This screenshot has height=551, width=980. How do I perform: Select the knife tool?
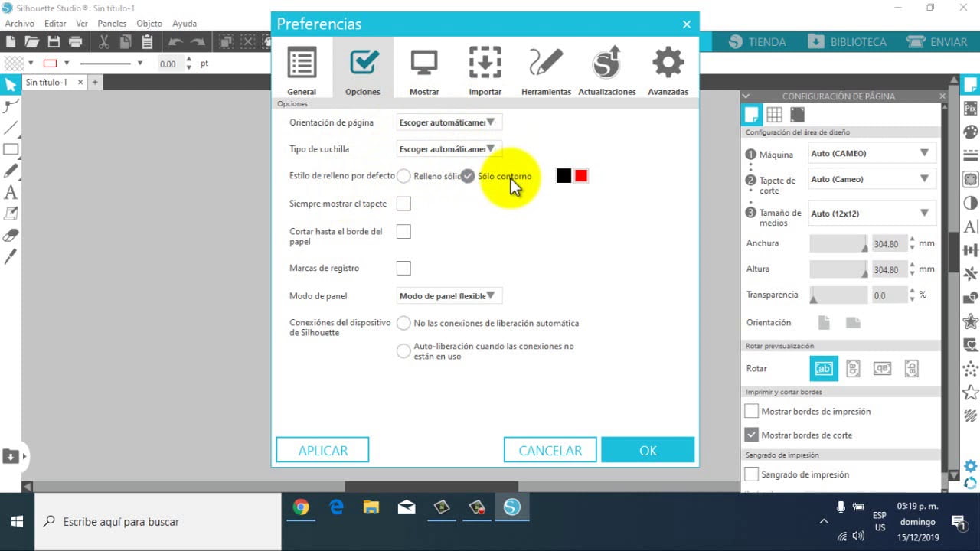pos(11,257)
